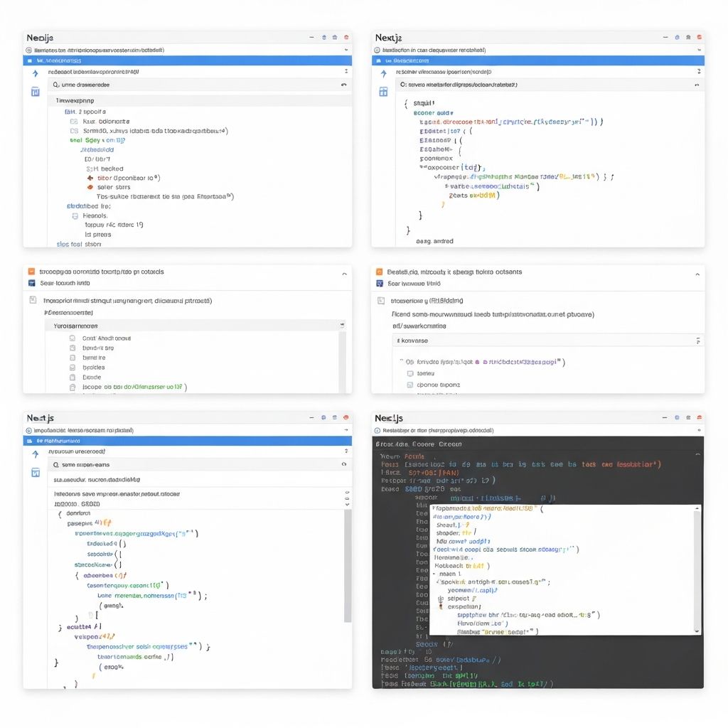The width and height of the screenshot is (728, 728).
Task: Click the red dot icon beside 'seler sbirs'
Action: coord(90,187)
